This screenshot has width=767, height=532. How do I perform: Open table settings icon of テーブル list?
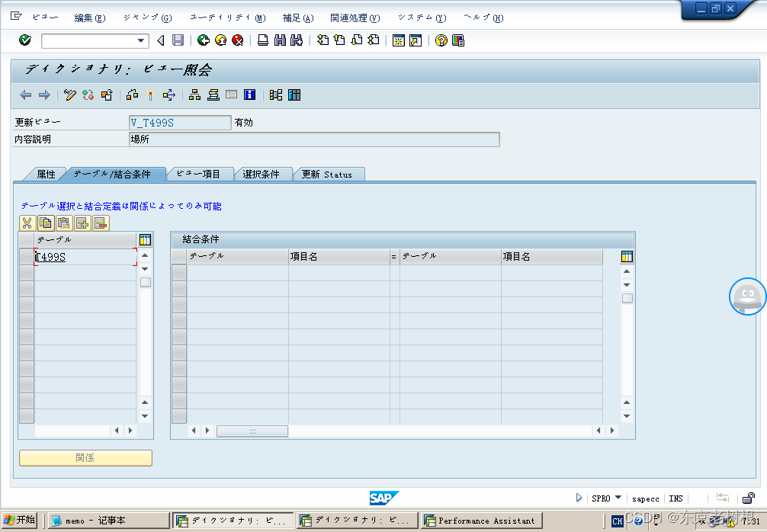pos(146,239)
